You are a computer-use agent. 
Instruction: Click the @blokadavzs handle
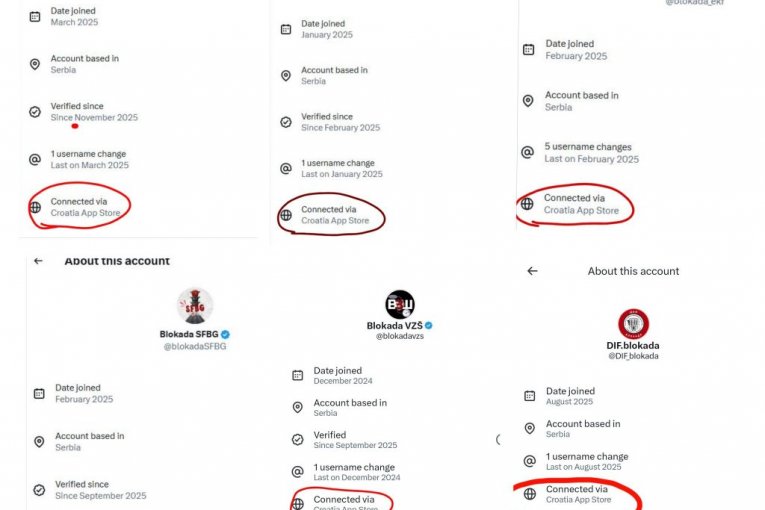pos(400,337)
